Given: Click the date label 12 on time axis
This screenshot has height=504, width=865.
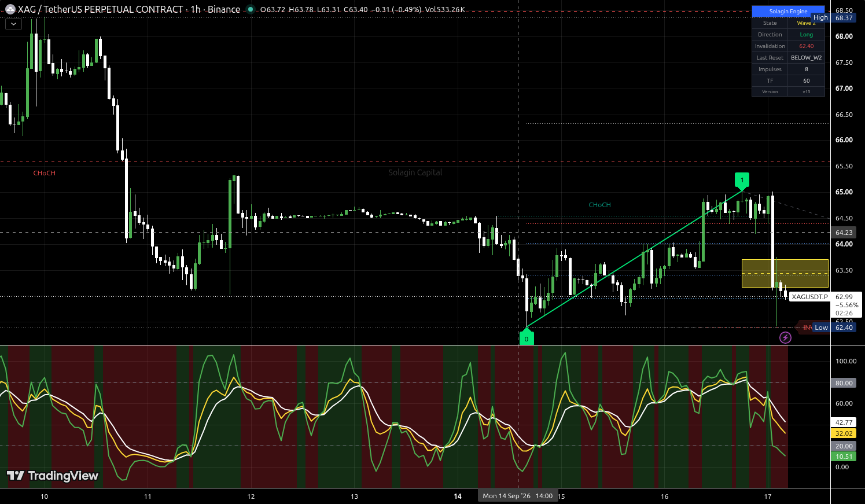Looking at the screenshot, I should pyautogui.click(x=251, y=496).
